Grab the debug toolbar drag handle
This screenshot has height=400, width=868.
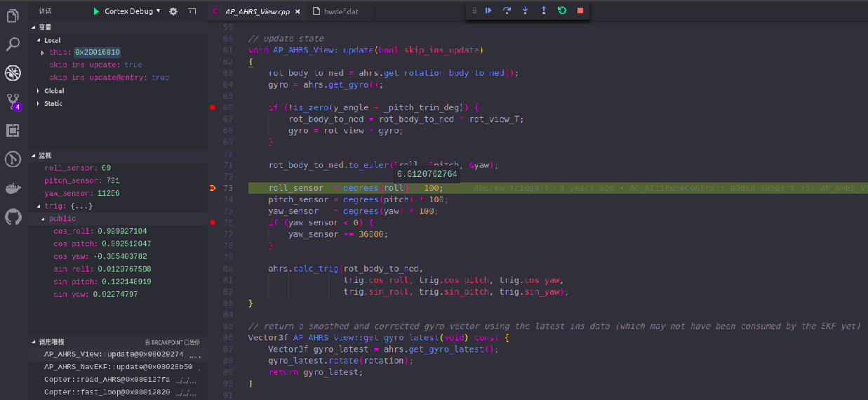(474, 11)
